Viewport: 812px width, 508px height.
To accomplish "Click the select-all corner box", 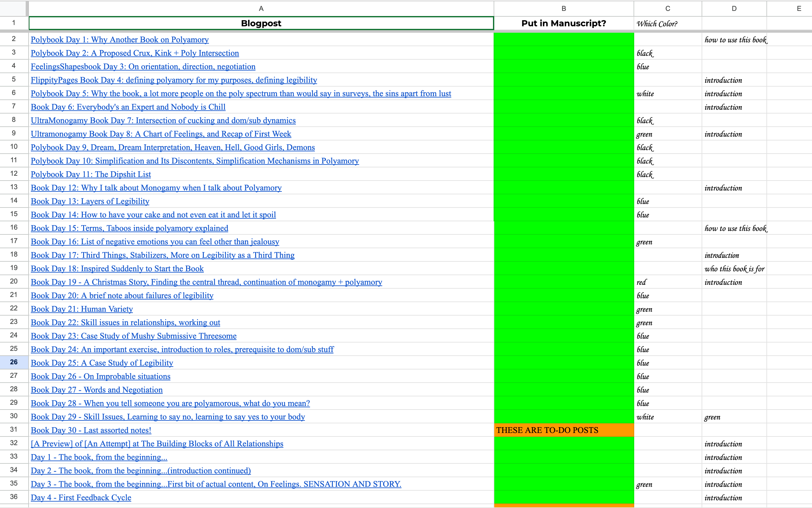I will point(13,8).
